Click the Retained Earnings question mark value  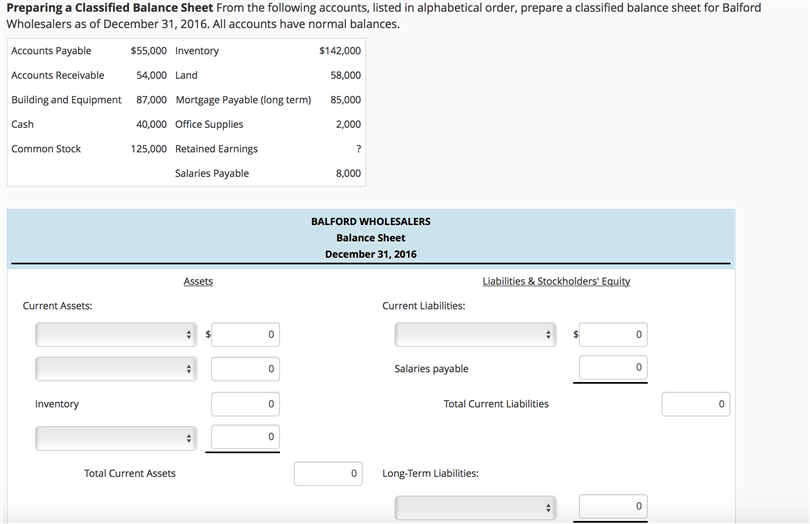tap(359, 149)
